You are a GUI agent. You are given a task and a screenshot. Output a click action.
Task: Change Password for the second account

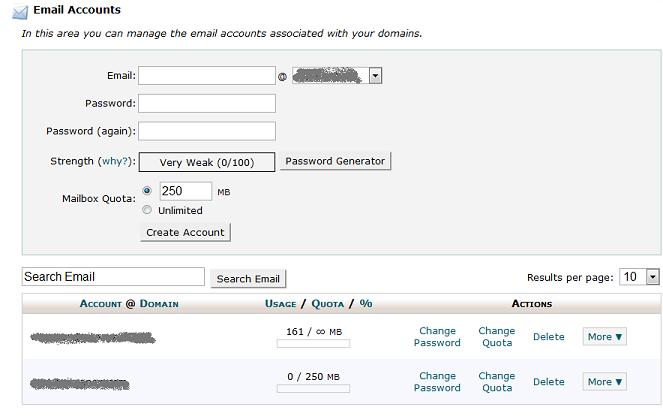(x=437, y=382)
